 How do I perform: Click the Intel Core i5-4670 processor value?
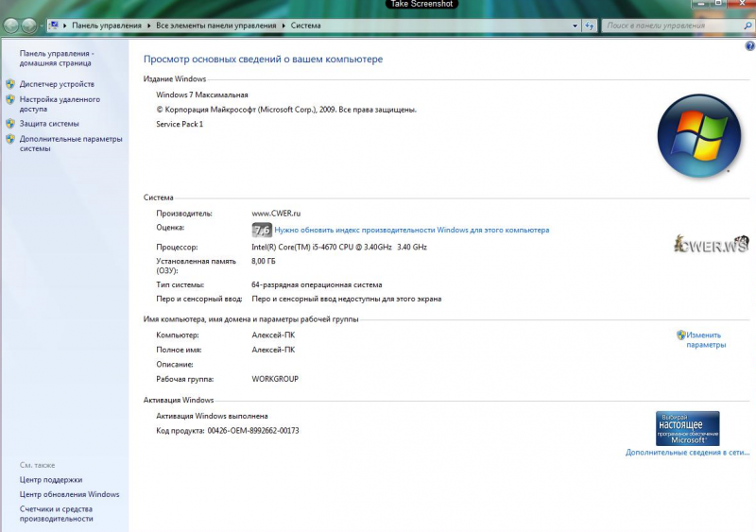[x=339, y=247]
